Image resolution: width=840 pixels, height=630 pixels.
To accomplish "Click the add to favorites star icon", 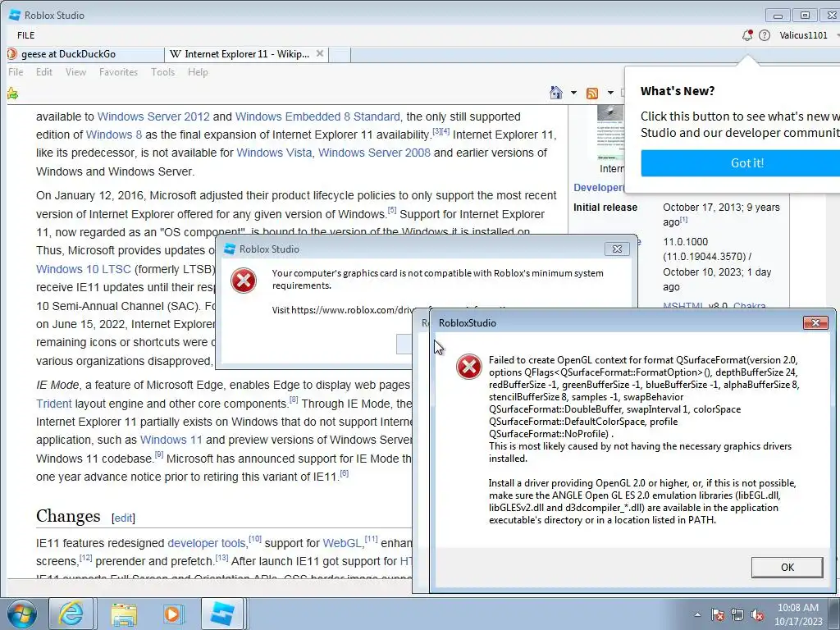I will click(x=12, y=94).
